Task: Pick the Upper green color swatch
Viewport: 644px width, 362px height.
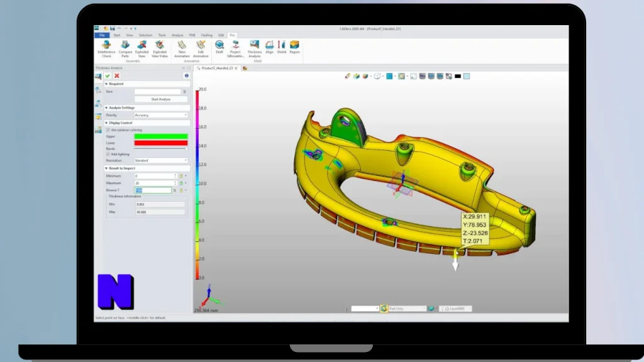Action: 161,136
